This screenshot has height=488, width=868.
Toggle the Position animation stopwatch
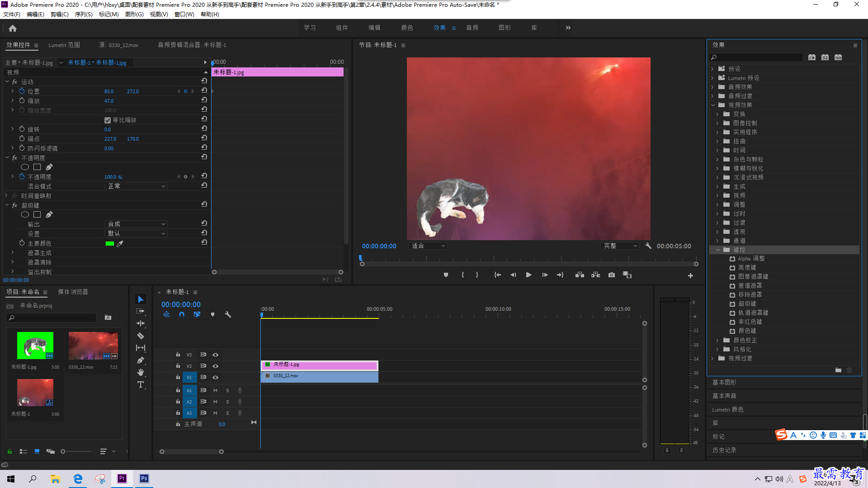[x=22, y=91]
